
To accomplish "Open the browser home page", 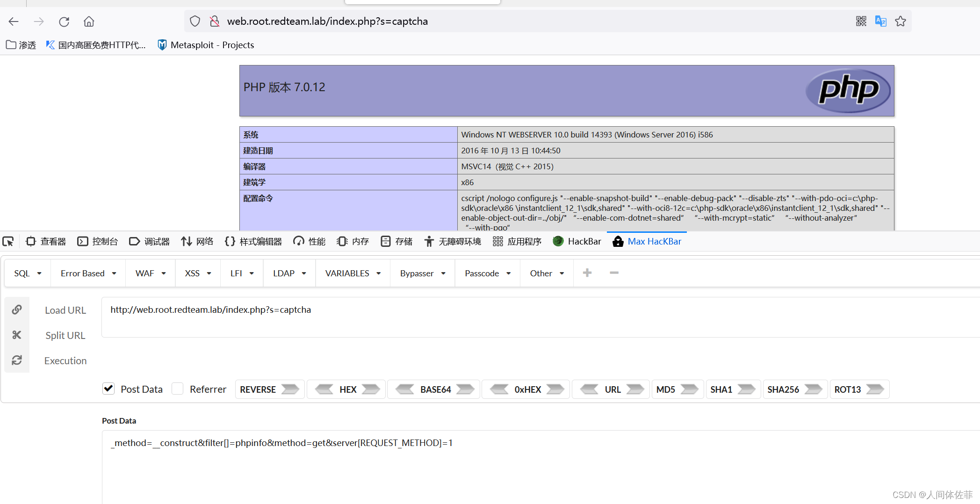I will 89,21.
